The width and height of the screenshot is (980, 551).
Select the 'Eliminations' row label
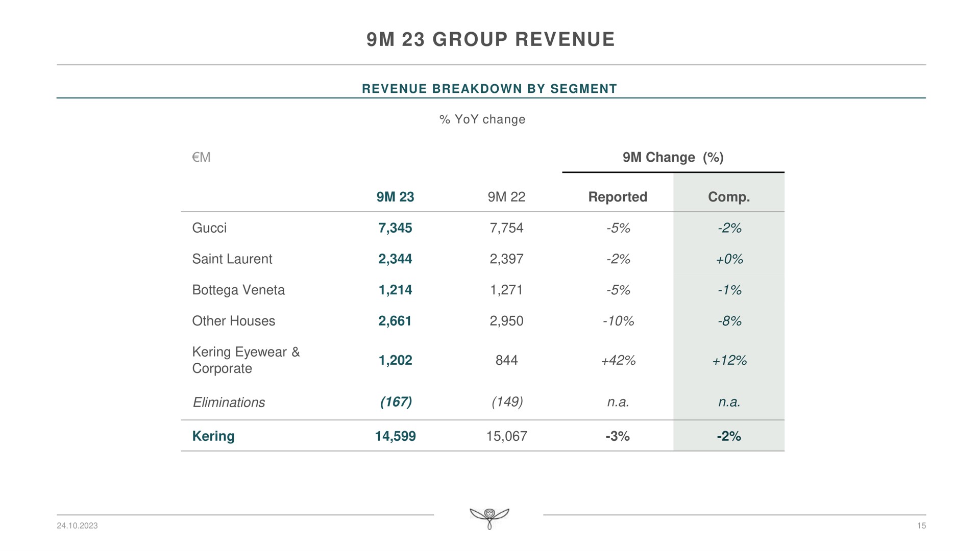(x=228, y=403)
